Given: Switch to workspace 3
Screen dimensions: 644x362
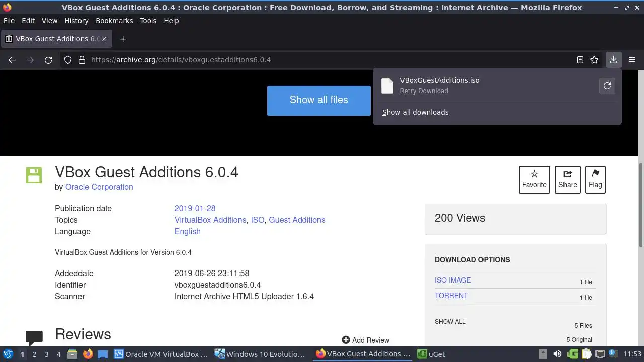Looking at the screenshot, I should (46, 354).
